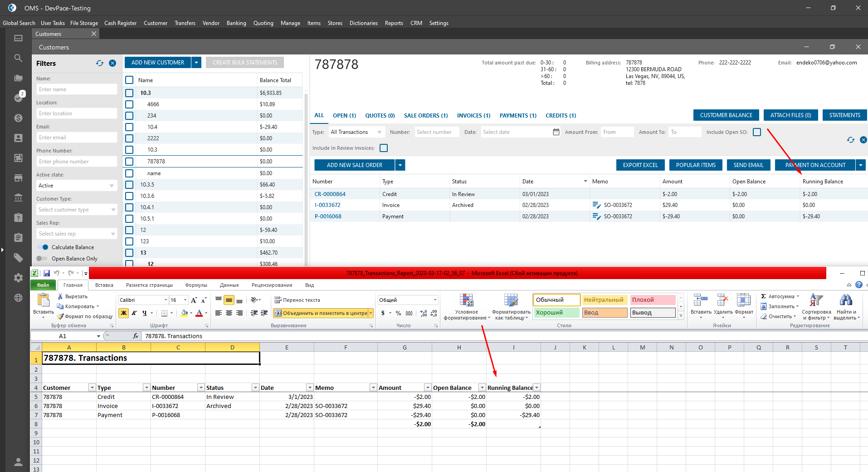The image size is (868, 472).
Task: Clear filters with the blue X icon
Action: pyautogui.click(x=112, y=64)
